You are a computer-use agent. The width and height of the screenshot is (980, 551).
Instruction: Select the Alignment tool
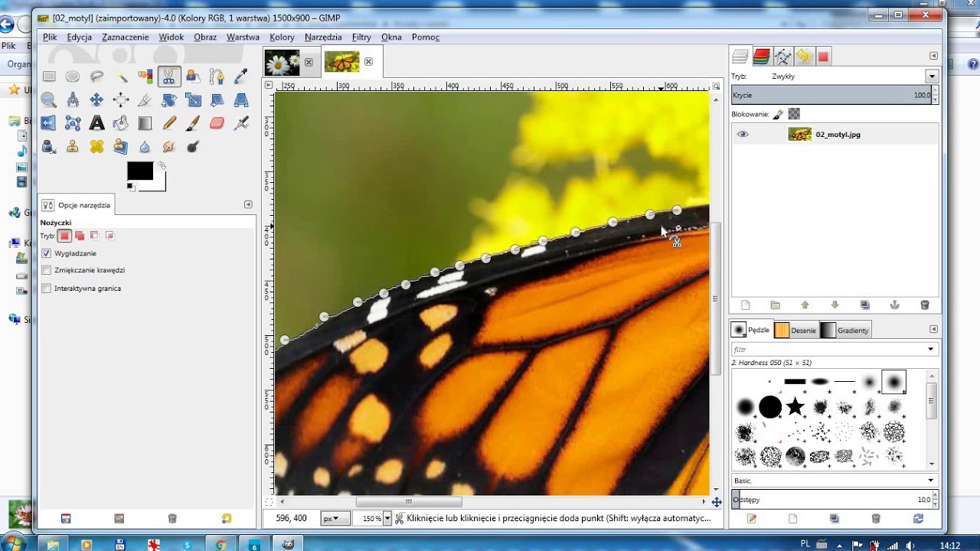[x=121, y=99]
